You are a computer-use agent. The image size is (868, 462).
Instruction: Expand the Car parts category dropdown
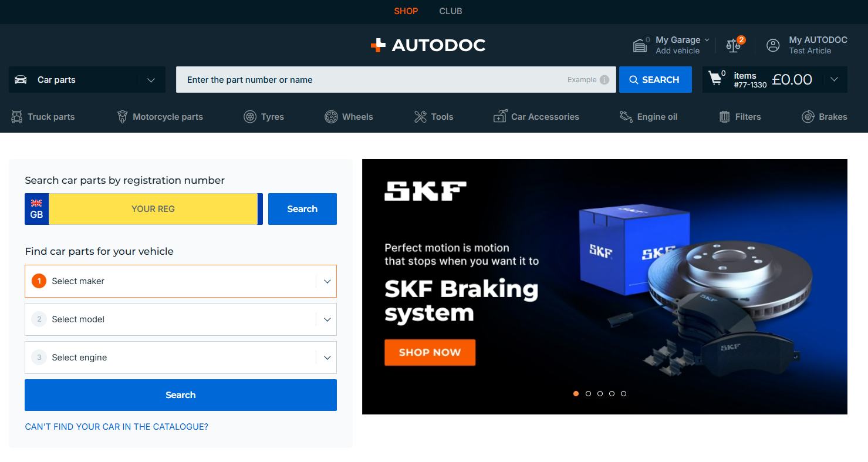click(151, 80)
